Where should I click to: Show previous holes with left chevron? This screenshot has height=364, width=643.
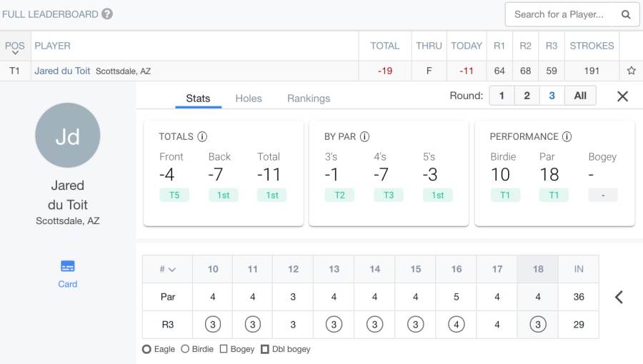pos(619,297)
